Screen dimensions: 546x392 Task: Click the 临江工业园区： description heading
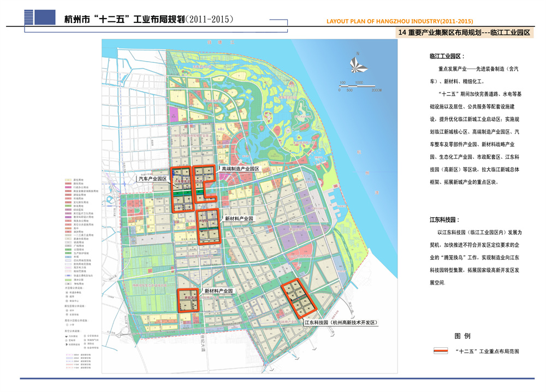447,56
